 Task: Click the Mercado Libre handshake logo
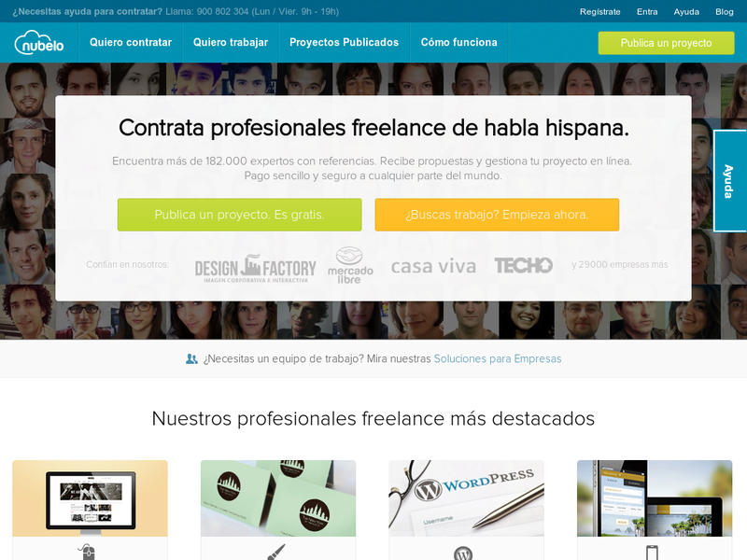tap(350, 265)
